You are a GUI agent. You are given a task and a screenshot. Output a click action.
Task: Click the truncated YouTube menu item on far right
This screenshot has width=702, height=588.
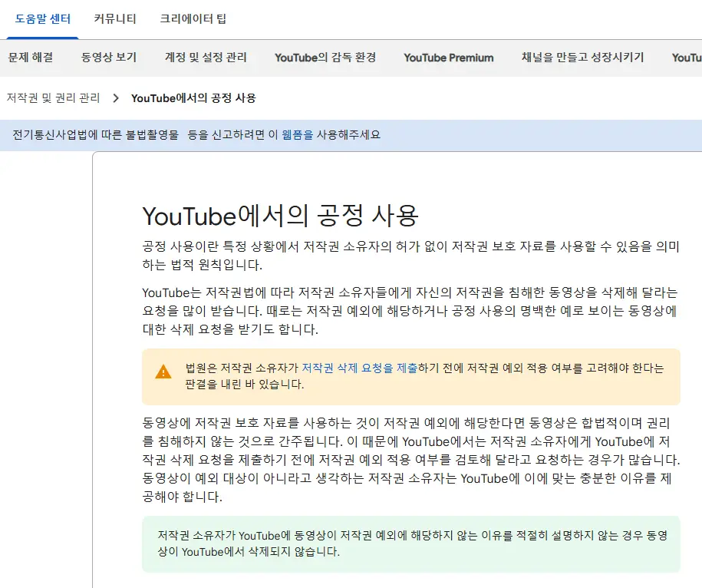(x=687, y=58)
